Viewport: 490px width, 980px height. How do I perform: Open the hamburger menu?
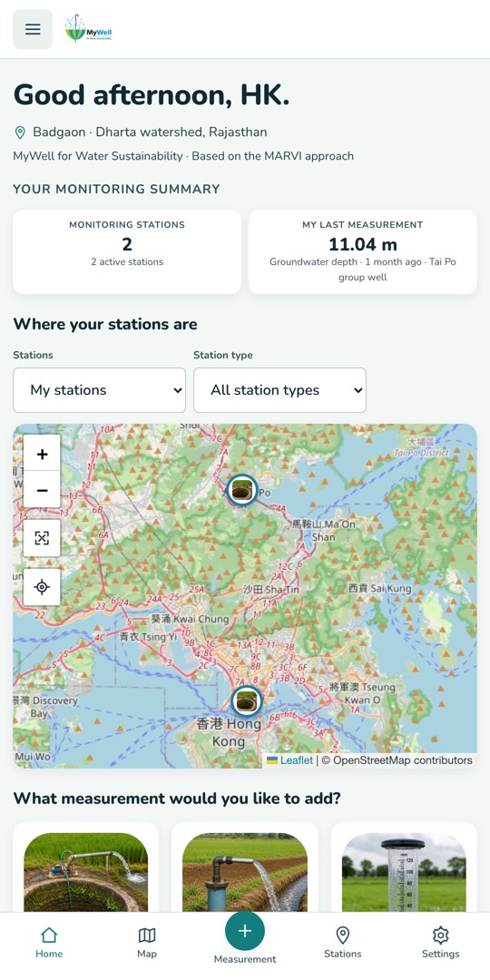(x=33, y=29)
